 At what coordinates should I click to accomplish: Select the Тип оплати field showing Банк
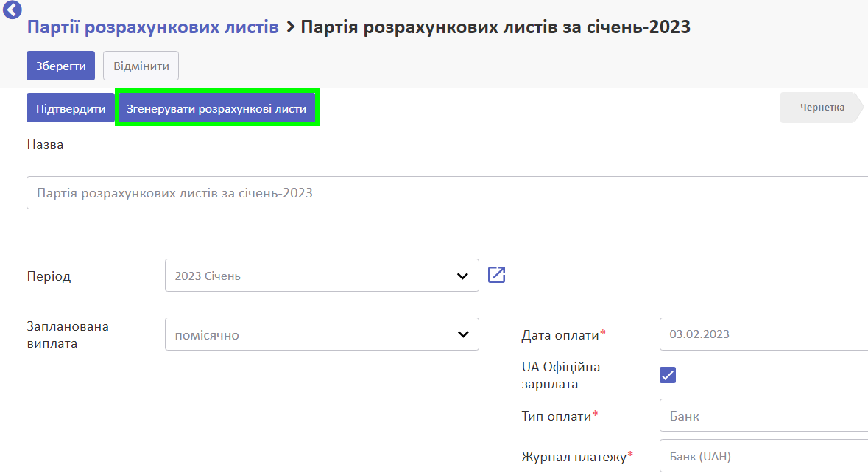[763, 416]
